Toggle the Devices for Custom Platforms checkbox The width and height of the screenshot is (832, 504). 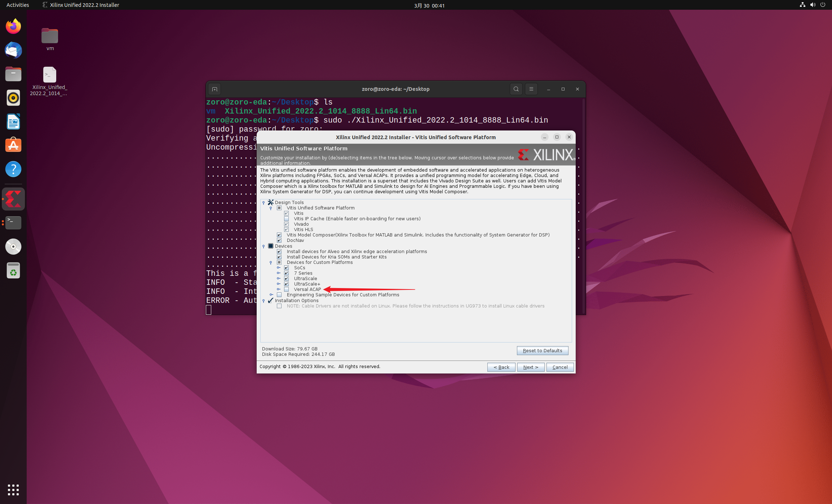point(279,262)
